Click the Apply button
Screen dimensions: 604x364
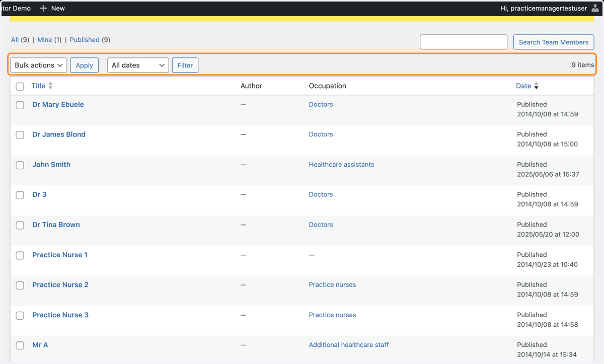point(84,65)
